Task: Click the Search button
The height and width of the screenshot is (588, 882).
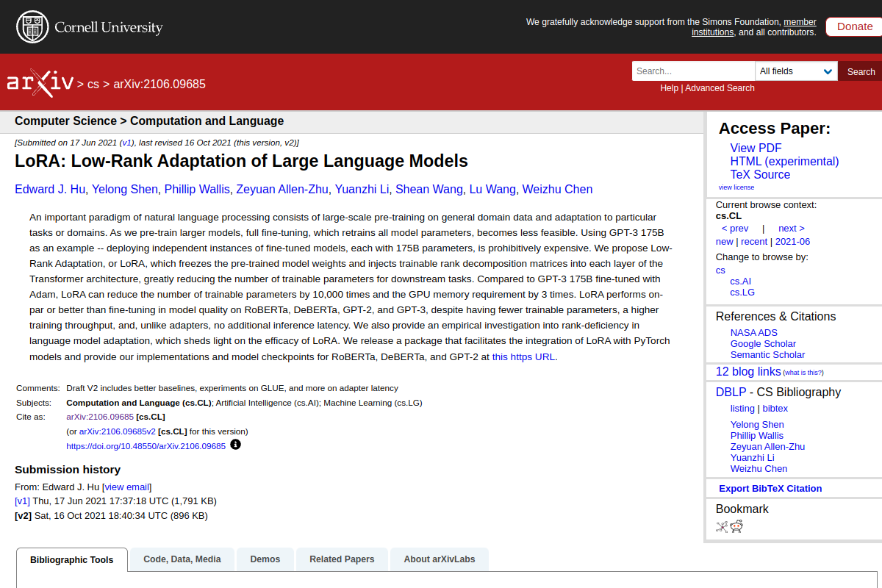Action: tap(861, 71)
